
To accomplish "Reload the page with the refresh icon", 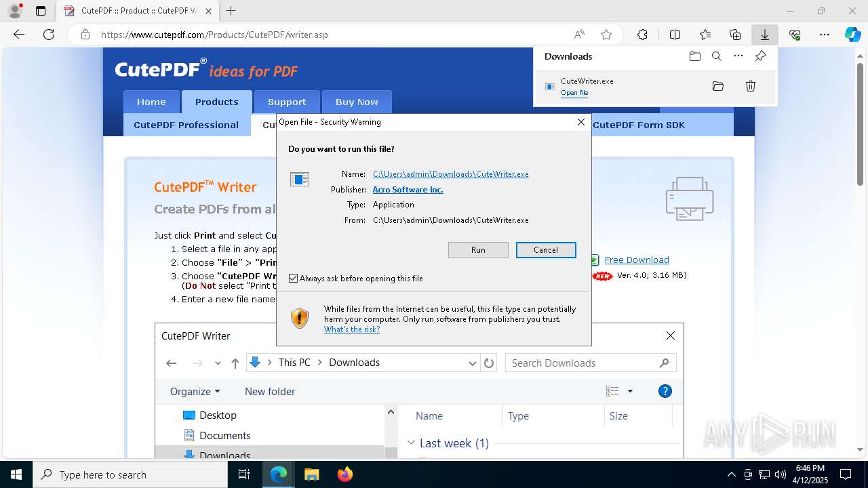I will point(49,35).
